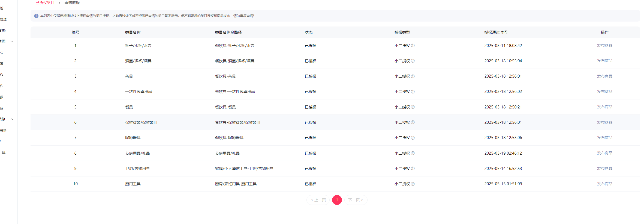Open 工具 item in left sidebar
Viewport: 644px width, 224px height.
pyautogui.click(x=3, y=153)
